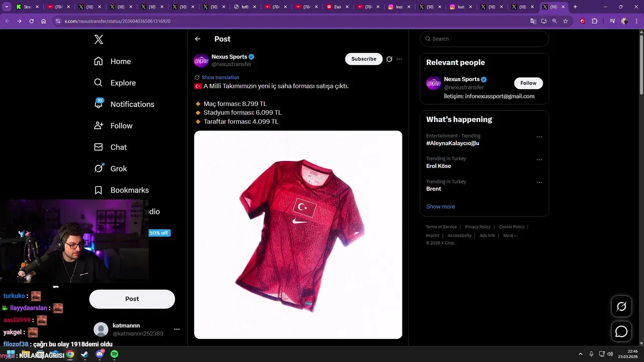The image size is (644, 362).
Task: Click the X Search field
Action: (x=484, y=39)
